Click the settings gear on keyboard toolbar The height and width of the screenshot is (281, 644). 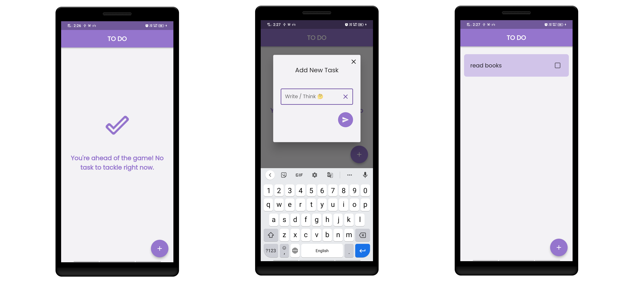point(315,175)
